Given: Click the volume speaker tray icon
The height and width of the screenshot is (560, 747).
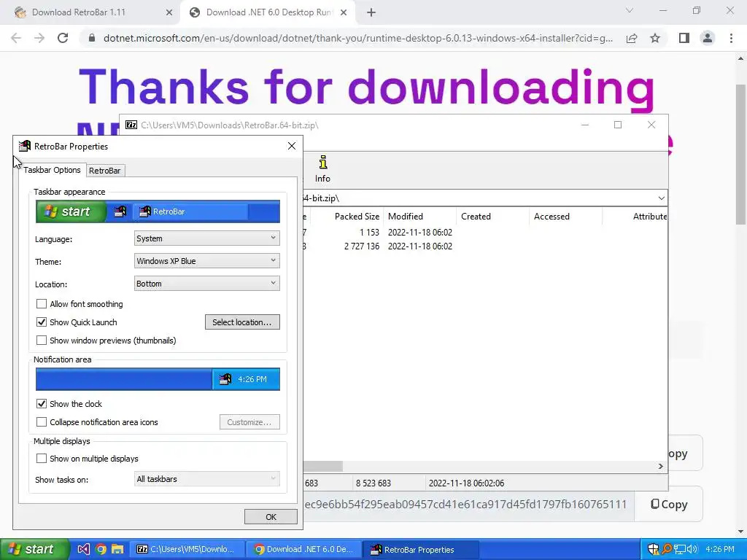Looking at the screenshot, I should click(692, 549).
